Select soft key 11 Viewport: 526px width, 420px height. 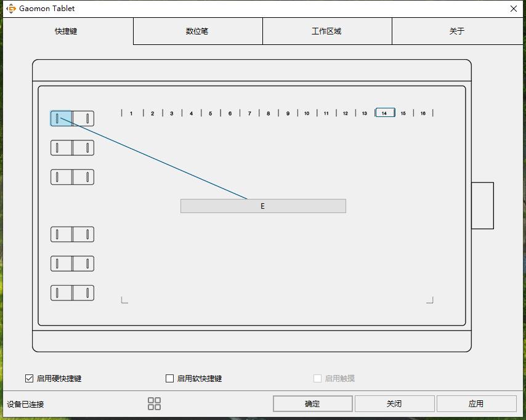(x=326, y=113)
